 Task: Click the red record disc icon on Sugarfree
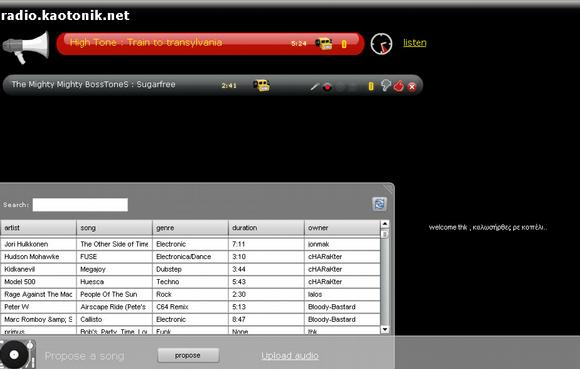tap(327, 87)
